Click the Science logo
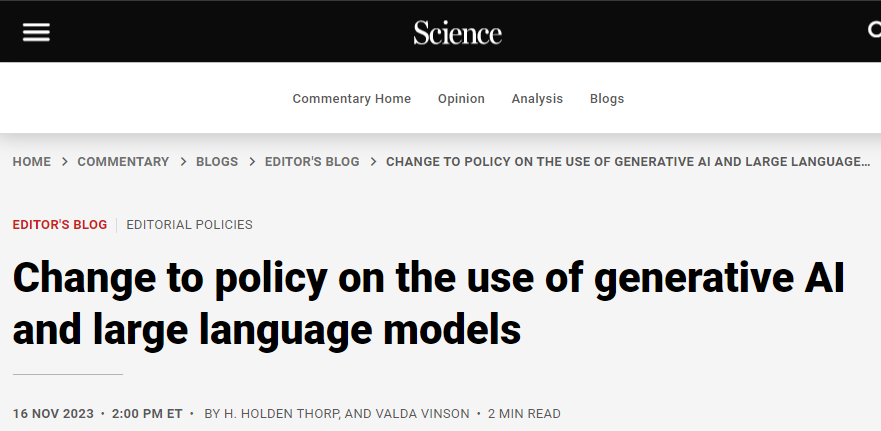This screenshot has width=881, height=431. 457,33
